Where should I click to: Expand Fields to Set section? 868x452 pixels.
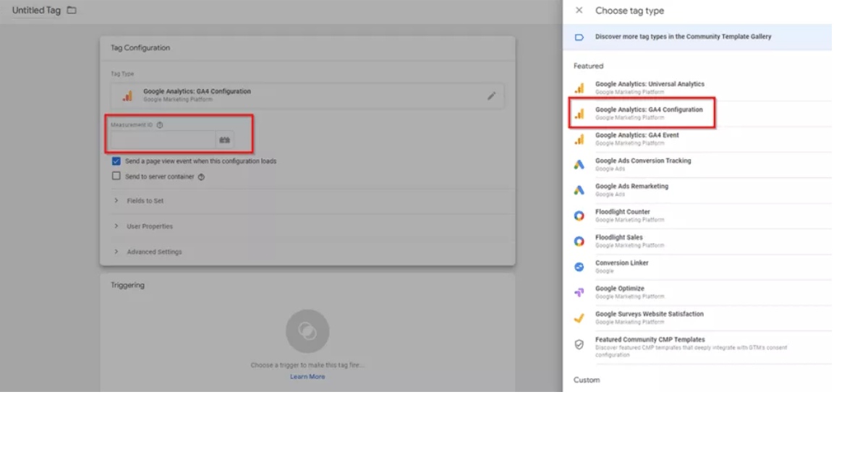click(307, 200)
